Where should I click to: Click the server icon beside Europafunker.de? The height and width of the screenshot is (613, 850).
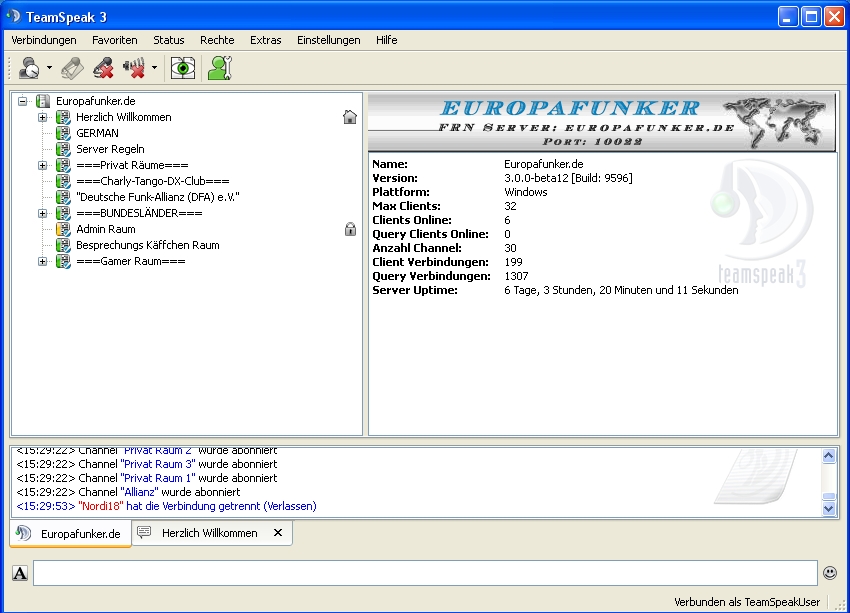point(43,101)
